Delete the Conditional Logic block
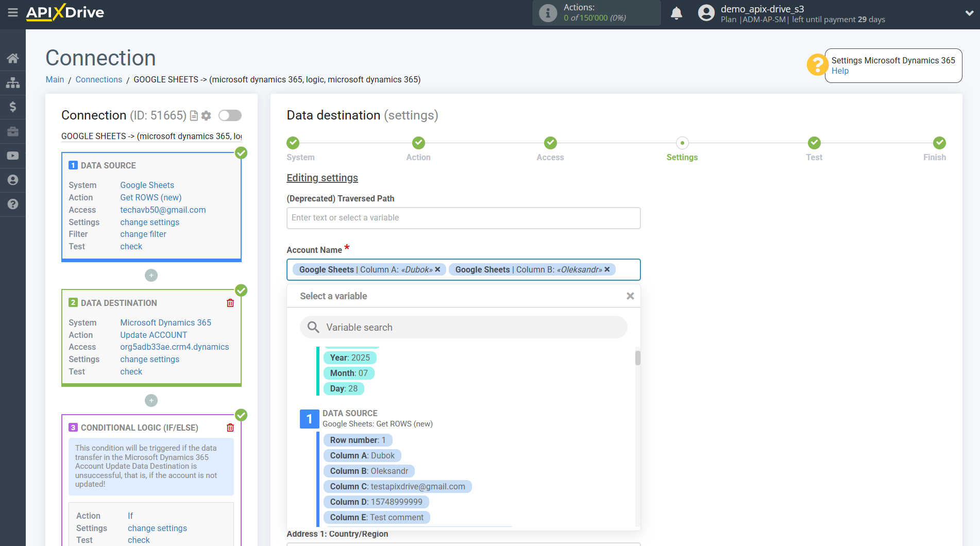 tap(230, 428)
